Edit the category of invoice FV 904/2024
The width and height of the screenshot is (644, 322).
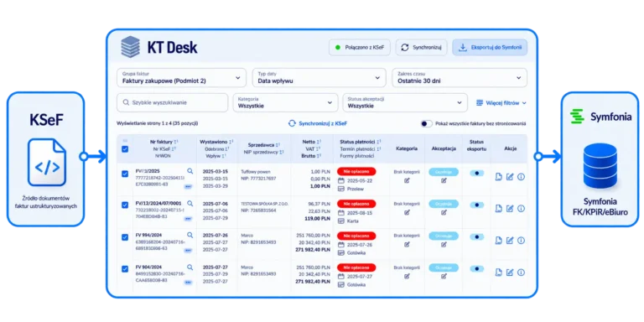(407, 276)
